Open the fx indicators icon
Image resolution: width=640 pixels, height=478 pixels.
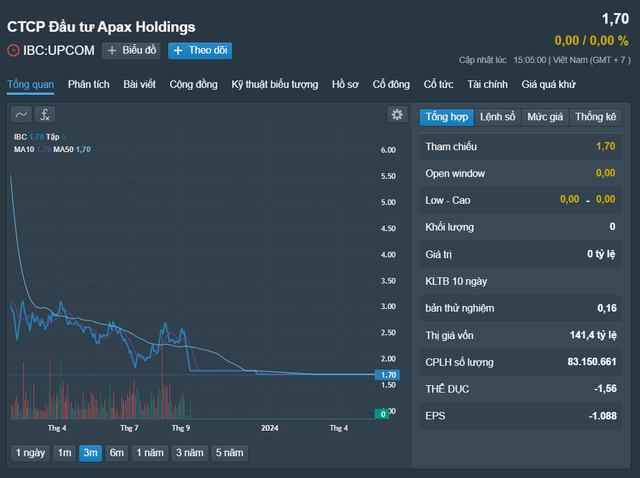(x=44, y=115)
